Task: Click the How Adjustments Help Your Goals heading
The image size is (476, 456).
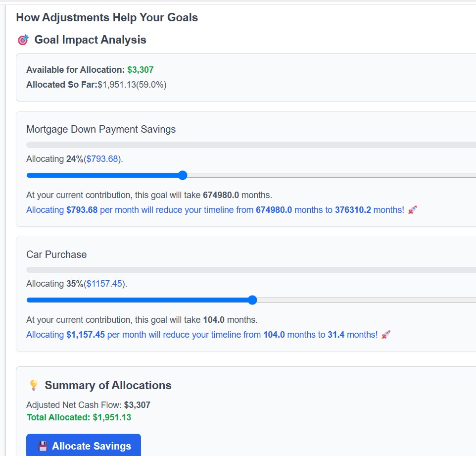Action: (x=107, y=17)
